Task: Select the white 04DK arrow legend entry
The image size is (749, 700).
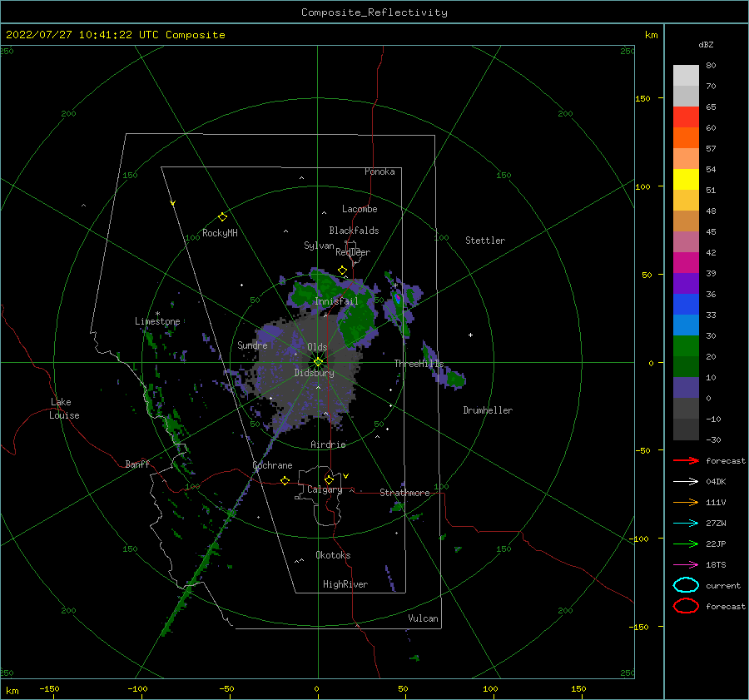Action: click(x=686, y=481)
